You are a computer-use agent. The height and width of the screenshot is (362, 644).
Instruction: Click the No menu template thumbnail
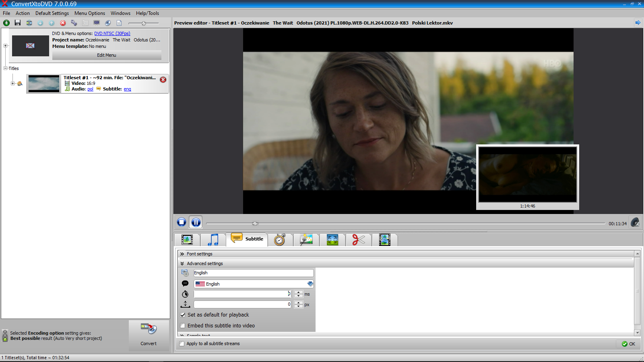tap(31, 45)
